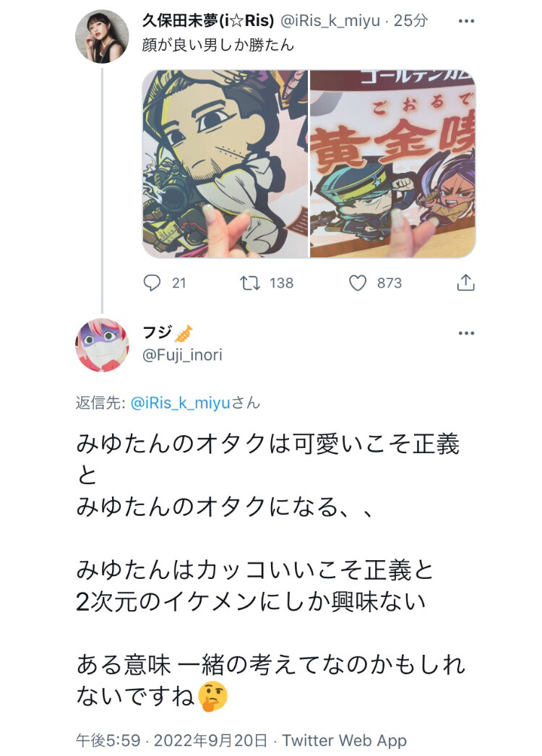Screen dimensions: 542x756
Task: Like the tweet with heart icon
Action: (x=358, y=283)
